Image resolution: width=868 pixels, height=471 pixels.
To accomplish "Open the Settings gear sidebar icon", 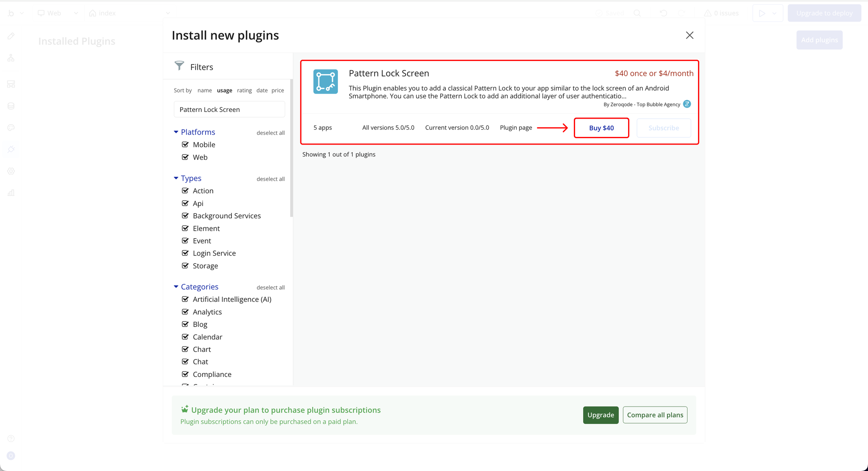I will [11, 171].
